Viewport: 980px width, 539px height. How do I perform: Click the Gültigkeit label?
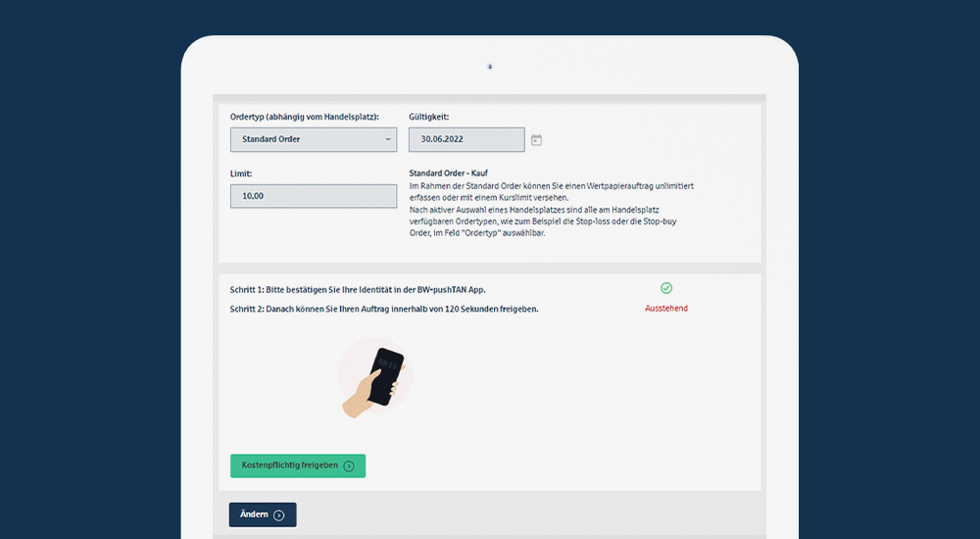429,117
